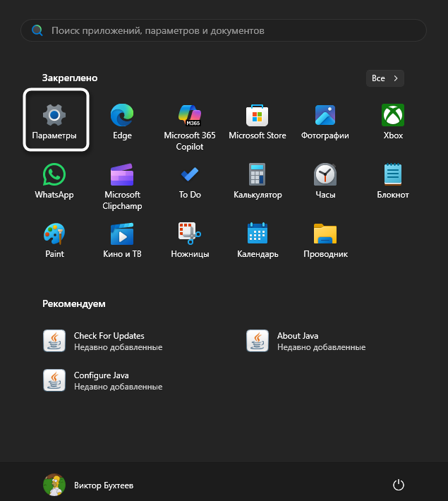Image resolution: width=448 pixels, height=501 pixels.
Task: Open the Часы clock app
Action: 325,181
